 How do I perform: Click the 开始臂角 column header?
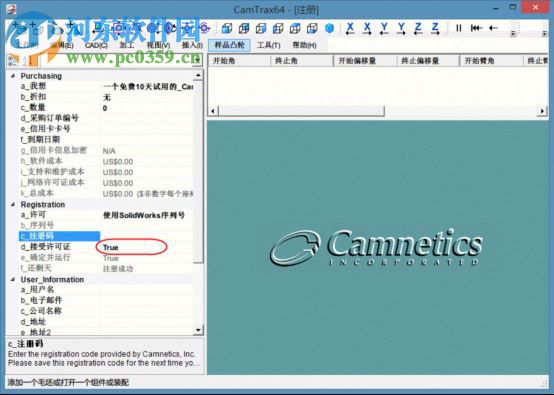(491, 61)
